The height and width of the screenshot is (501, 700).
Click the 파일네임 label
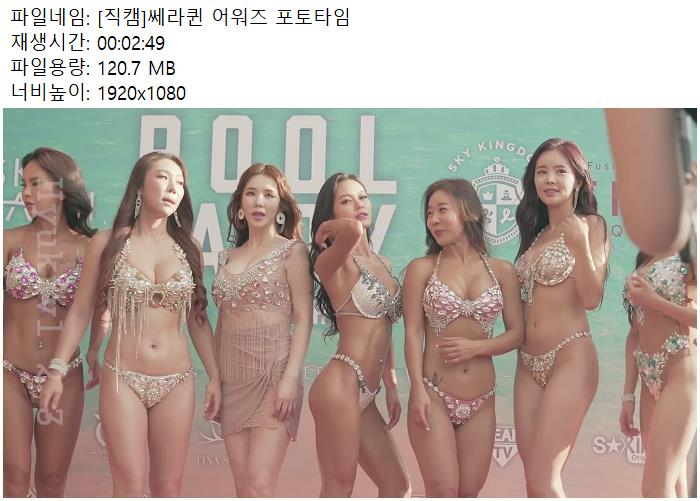click(50, 18)
